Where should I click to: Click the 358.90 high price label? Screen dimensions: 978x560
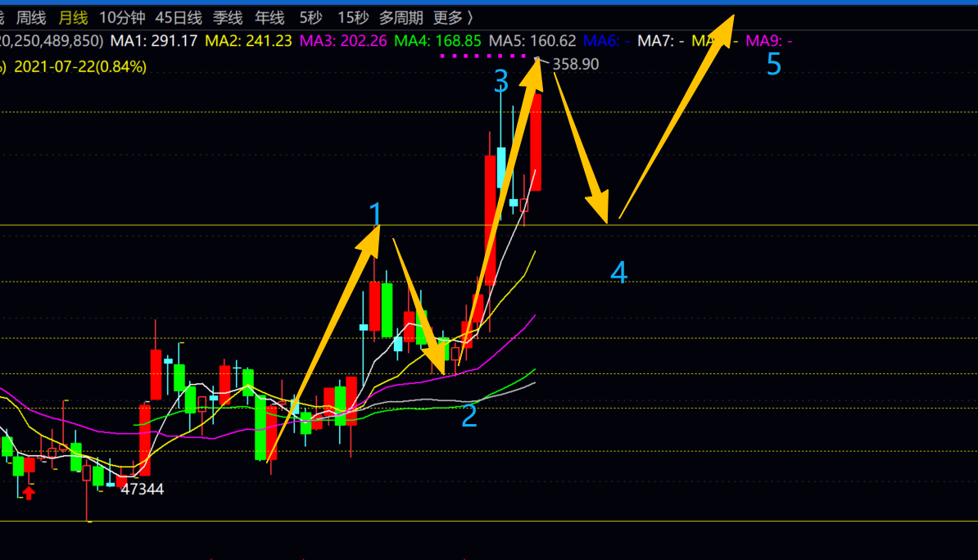(x=576, y=64)
